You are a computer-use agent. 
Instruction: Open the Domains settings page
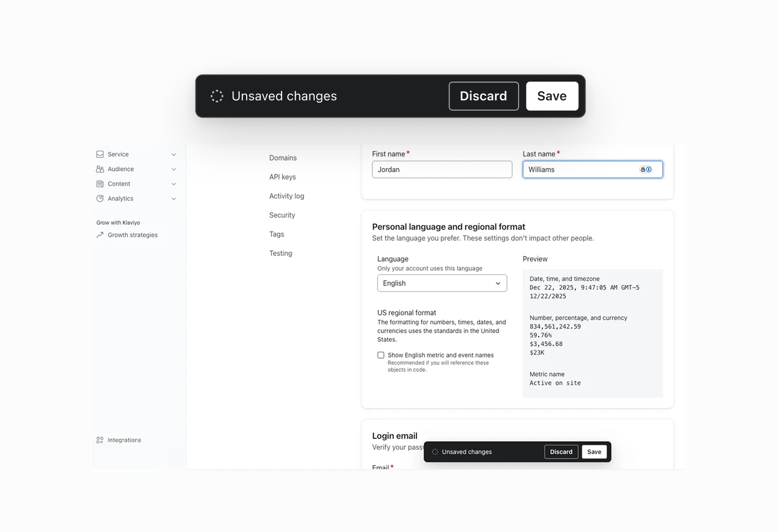pyautogui.click(x=283, y=158)
